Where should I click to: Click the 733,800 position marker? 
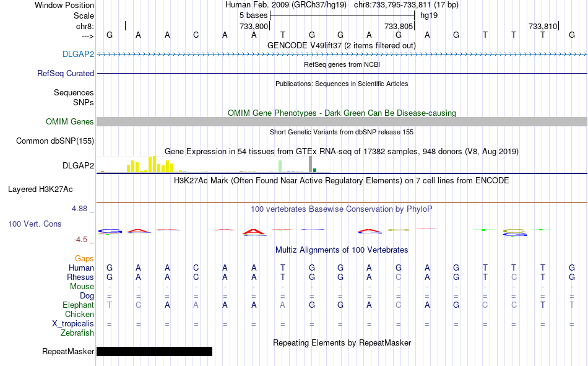click(x=254, y=26)
